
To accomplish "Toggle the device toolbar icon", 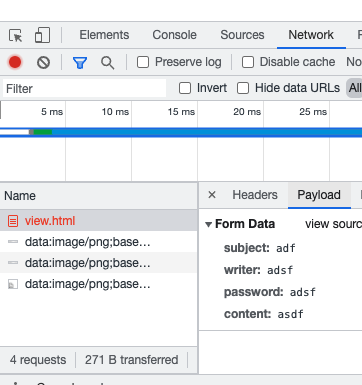I will click(42, 35).
